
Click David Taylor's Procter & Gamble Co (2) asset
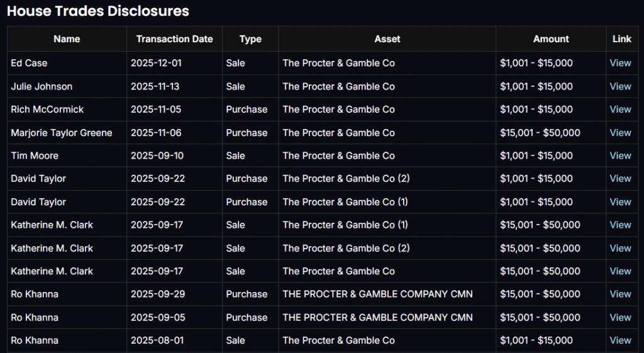coord(346,179)
